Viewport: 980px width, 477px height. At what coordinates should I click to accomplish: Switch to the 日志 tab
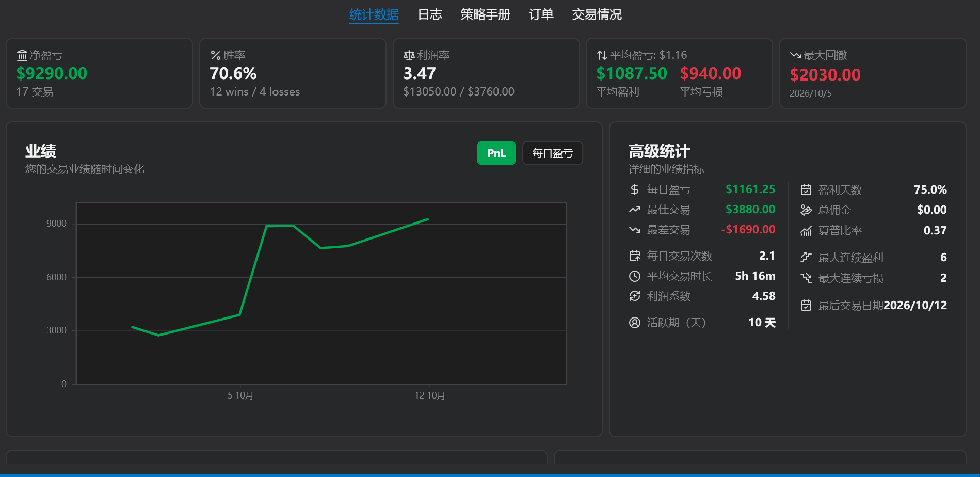[430, 14]
